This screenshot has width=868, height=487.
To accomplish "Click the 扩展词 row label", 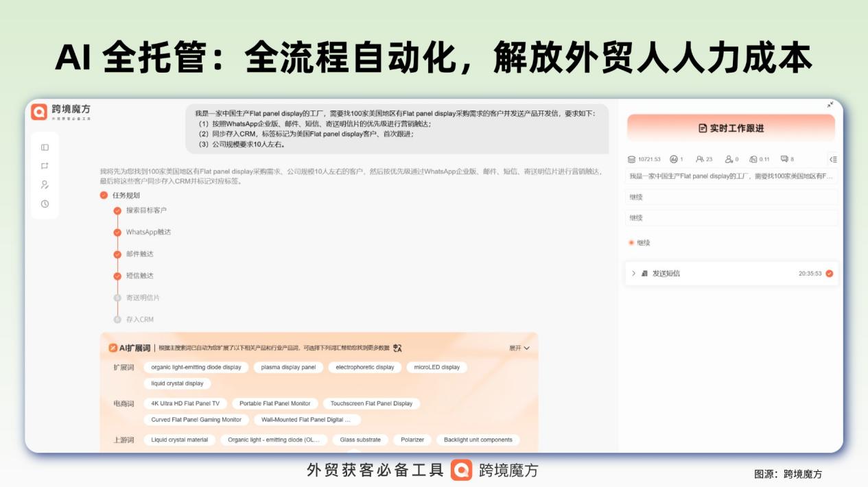I will pyautogui.click(x=124, y=368).
